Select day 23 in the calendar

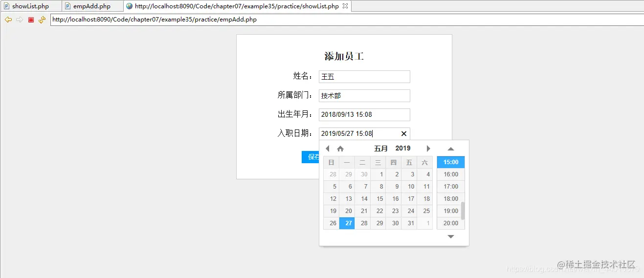click(394, 211)
